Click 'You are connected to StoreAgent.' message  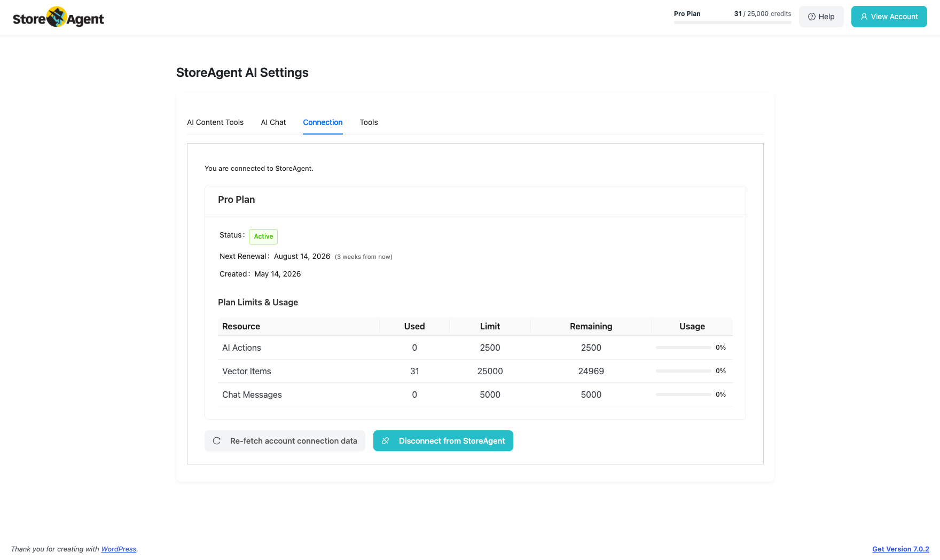point(259,169)
